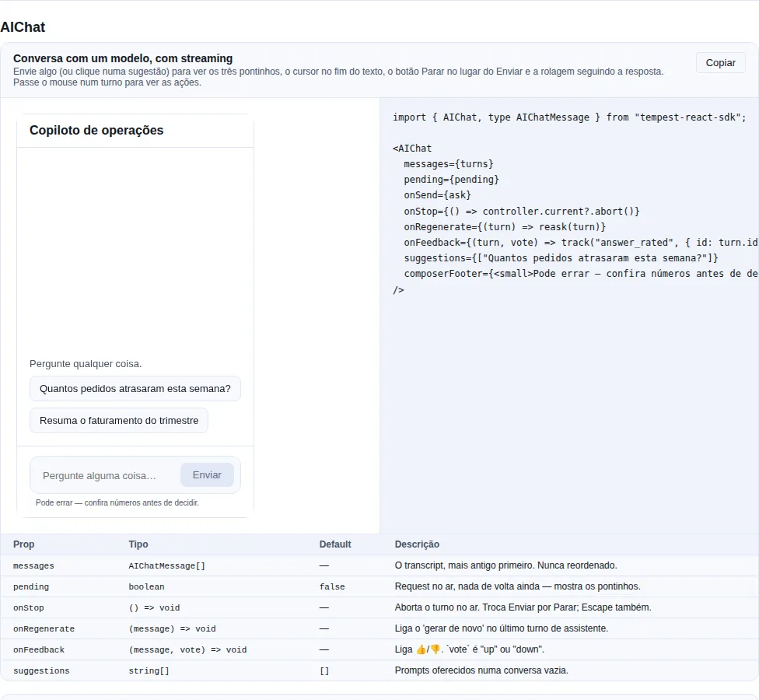Click the 'false' default value cell

332,586
